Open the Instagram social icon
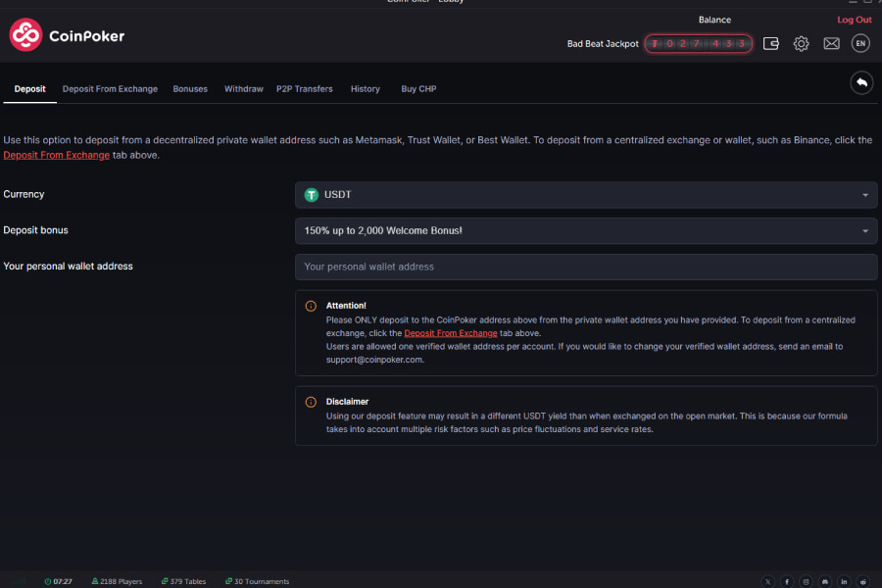882x588 pixels. [x=806, y=581]
